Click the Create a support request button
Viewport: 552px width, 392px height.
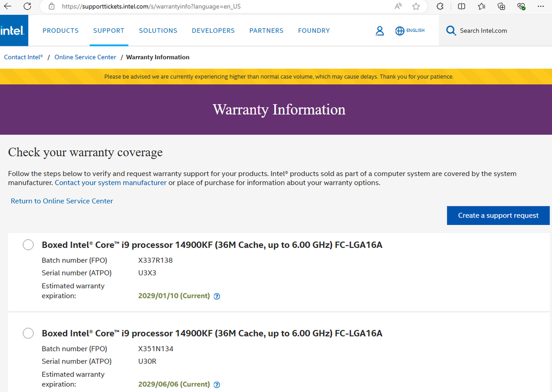coord(498,215)
